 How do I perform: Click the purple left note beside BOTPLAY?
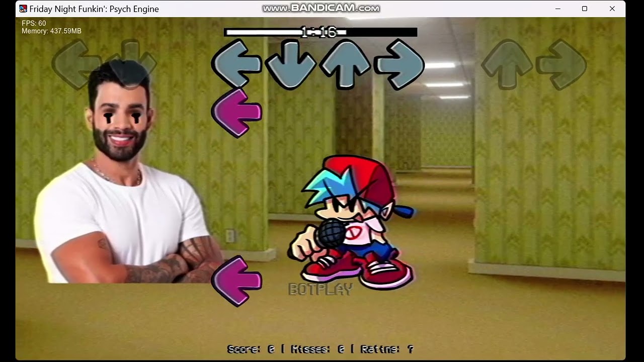pos(236,281)
